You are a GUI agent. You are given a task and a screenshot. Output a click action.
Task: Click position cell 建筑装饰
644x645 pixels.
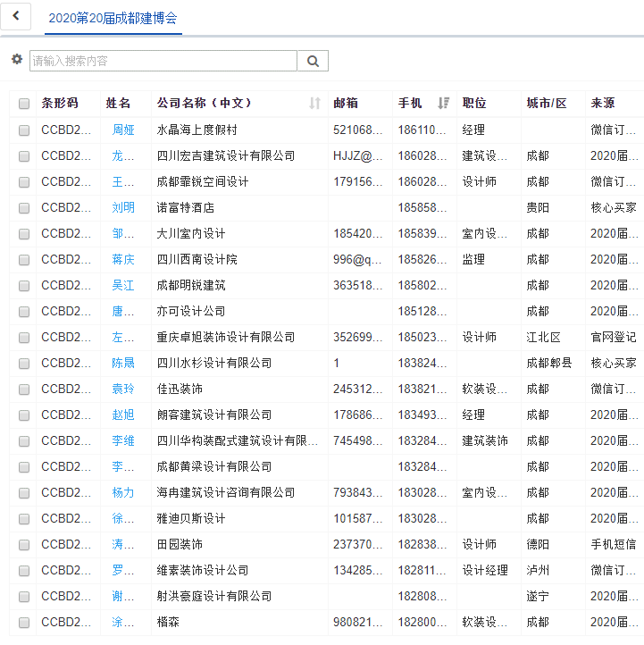(x=485, y=441)
